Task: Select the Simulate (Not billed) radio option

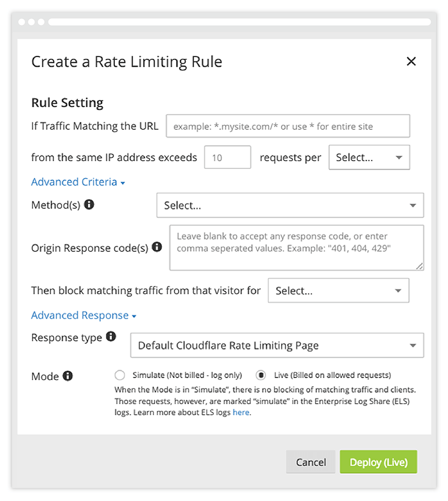Action: pyautogui.click(x=119, y=375)
